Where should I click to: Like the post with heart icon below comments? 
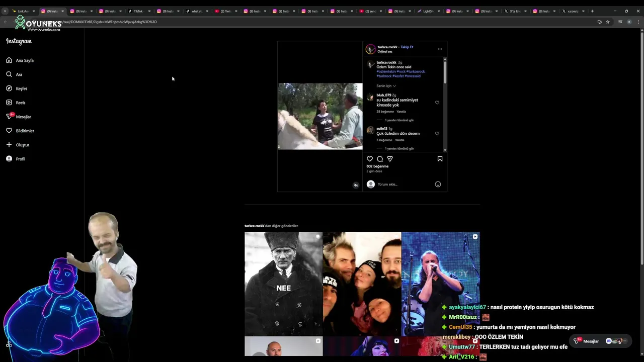click(370, 159)
